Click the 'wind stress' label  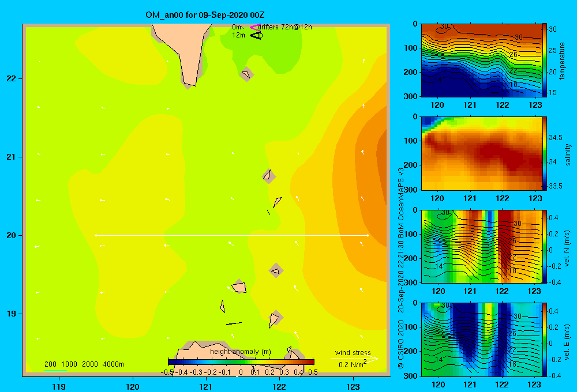tap(353, 352)
